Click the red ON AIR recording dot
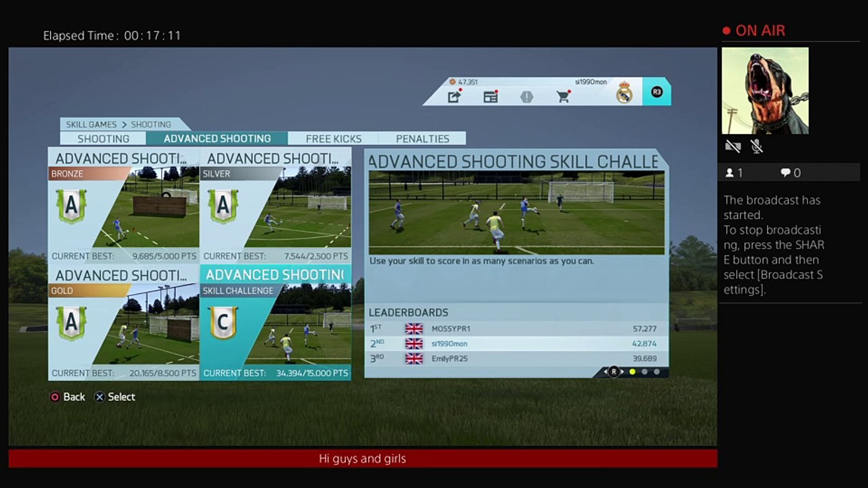This screenshot has height=488, width=868. (726, 30)
